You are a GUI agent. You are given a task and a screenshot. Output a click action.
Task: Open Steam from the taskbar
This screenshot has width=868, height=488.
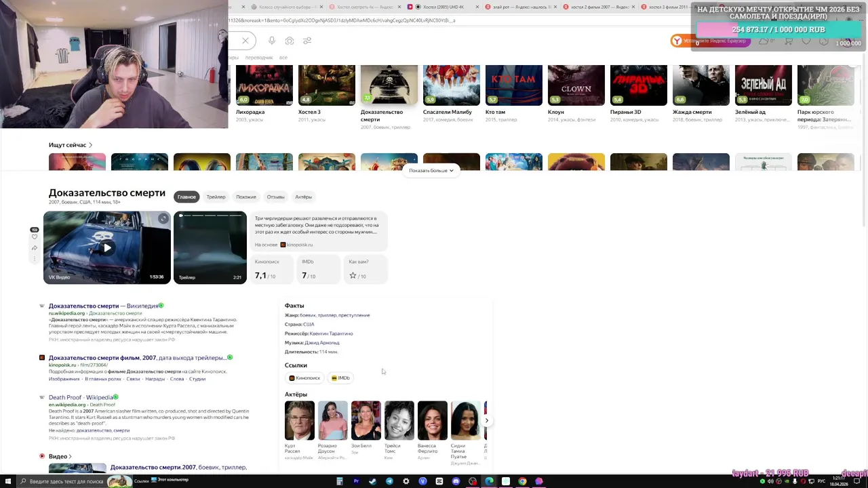[372, 481]
